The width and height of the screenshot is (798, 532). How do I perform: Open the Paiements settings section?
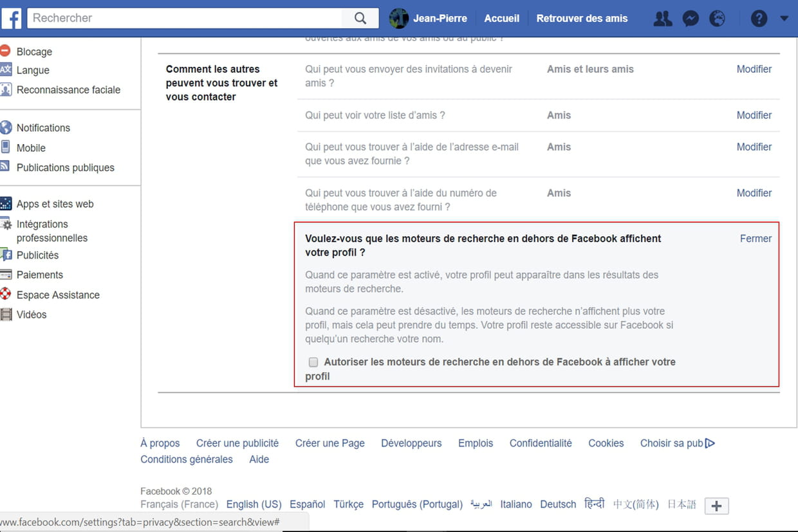click(40, 275)
